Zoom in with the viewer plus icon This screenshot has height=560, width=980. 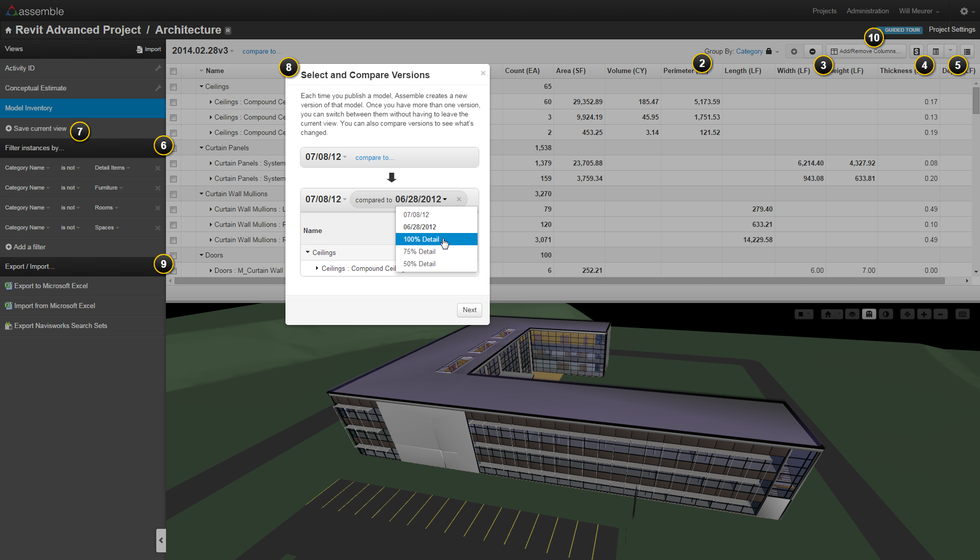(924, 314)
